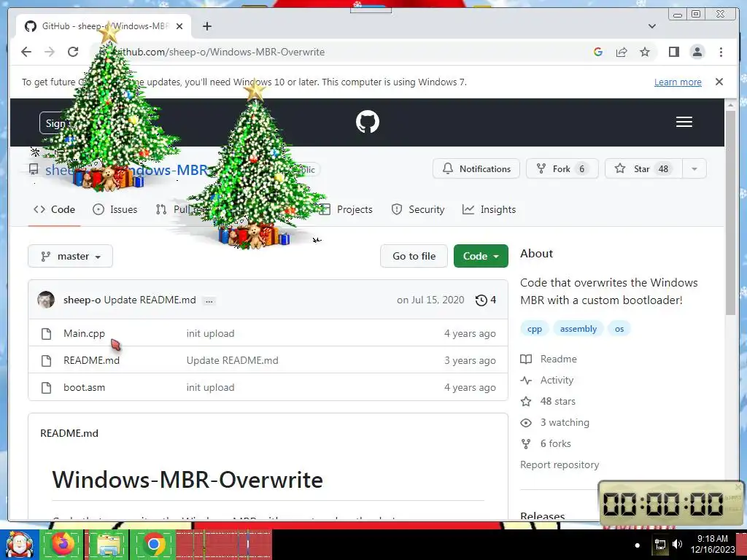Image resolution: width=747 pixels, height=560 pixels.
Task: Reload the page with the refresh icon
Action: click(x=73, y=52)
